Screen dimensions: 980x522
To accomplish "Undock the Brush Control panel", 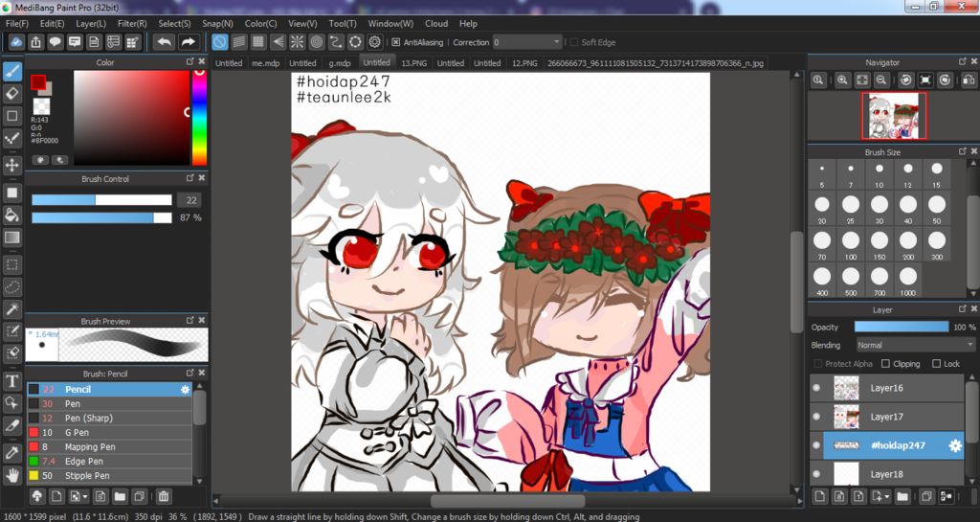I will (190, 178).
